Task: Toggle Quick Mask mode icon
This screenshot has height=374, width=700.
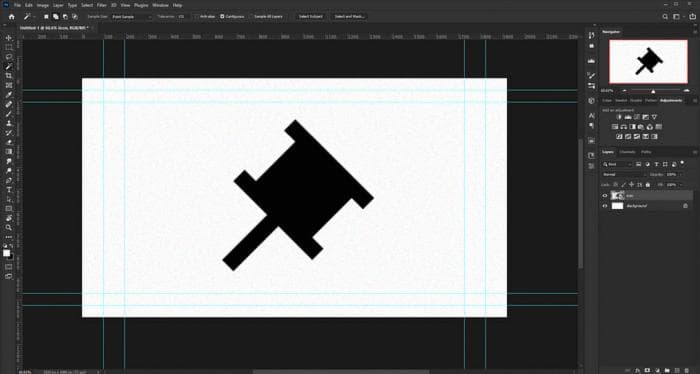Action: (x=8, y=267)
